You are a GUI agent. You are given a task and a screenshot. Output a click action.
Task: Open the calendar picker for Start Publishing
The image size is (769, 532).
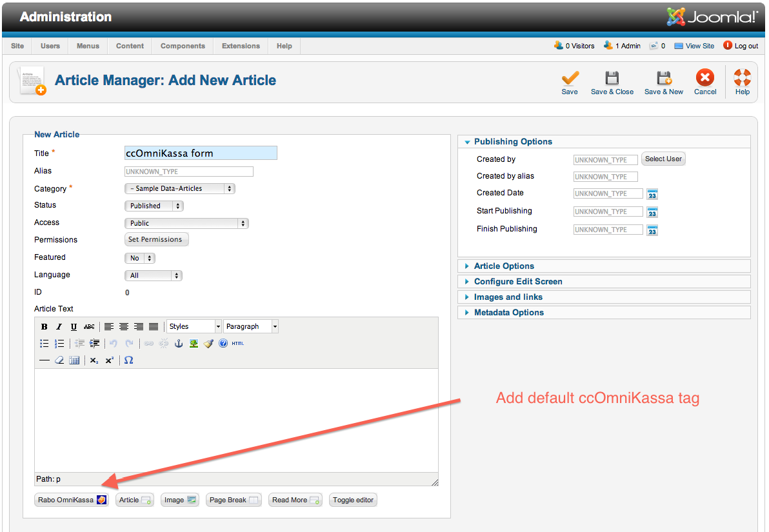[652, 212]
